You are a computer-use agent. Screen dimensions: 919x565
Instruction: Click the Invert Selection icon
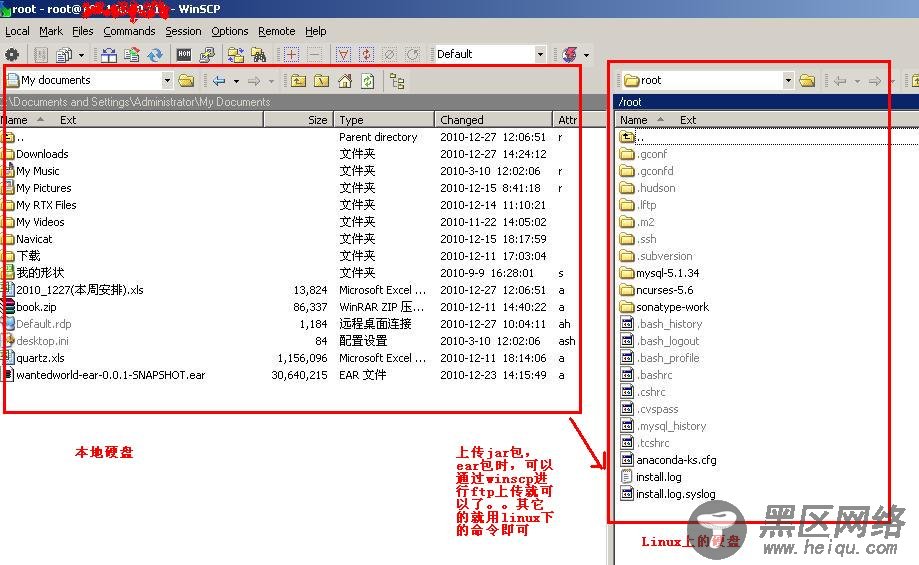click(367, 55)
